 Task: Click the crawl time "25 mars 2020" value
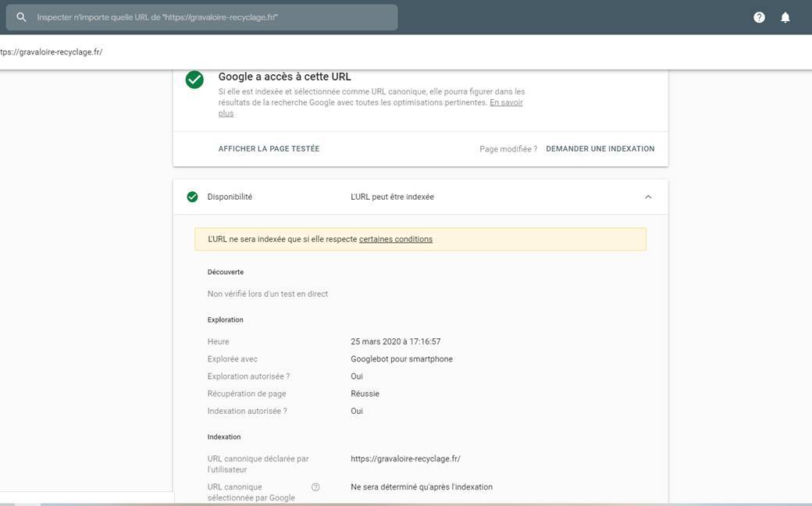pyautogui.click(x=395, y=341)
